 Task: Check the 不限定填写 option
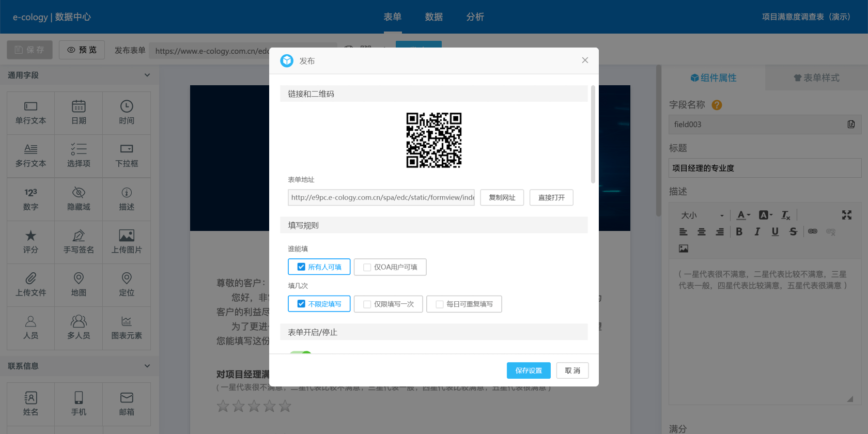319,304
